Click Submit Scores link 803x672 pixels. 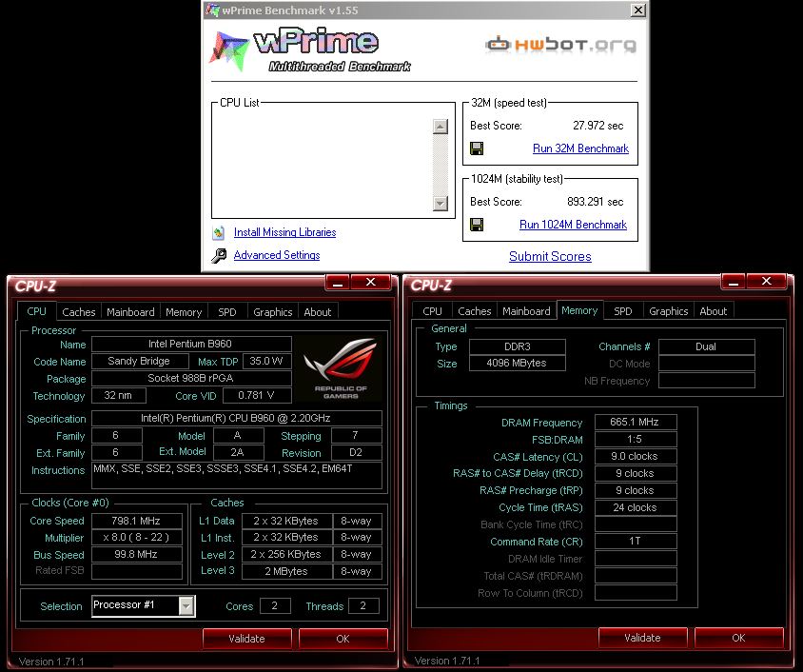tap(550, 257)
